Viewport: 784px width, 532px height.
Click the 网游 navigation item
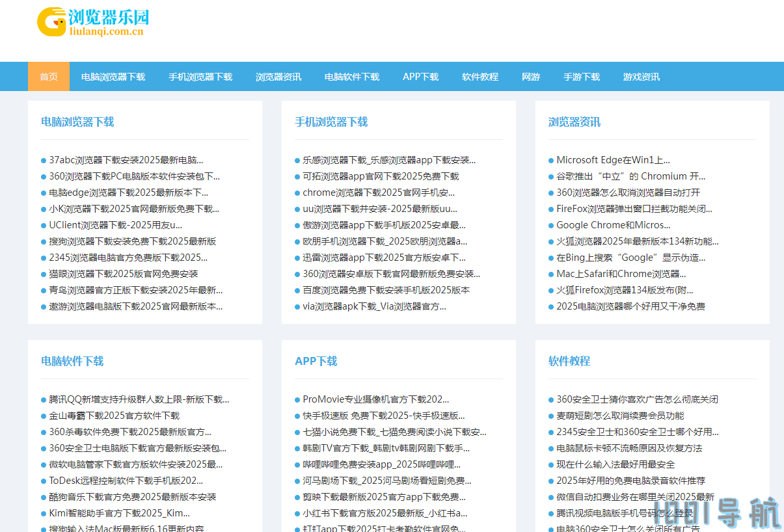[x=531, y=77]
